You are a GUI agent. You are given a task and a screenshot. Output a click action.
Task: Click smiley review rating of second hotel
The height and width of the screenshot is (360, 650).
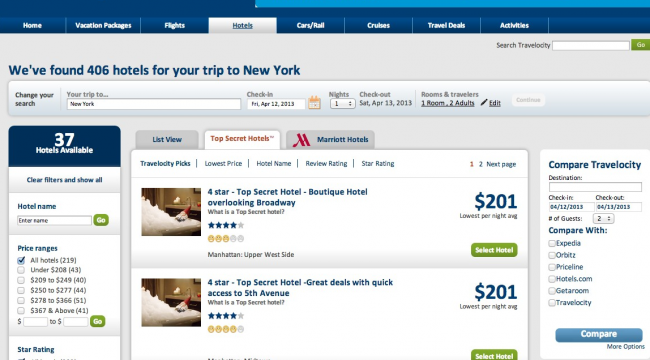tap(226, 329)
